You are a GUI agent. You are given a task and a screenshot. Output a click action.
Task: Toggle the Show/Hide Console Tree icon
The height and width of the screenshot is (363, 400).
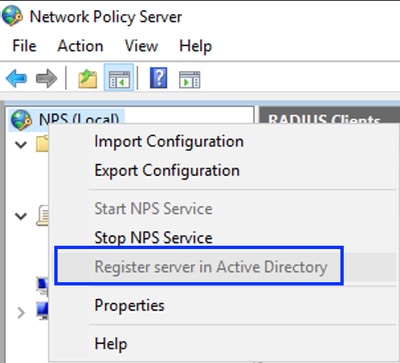click(119, 78)
